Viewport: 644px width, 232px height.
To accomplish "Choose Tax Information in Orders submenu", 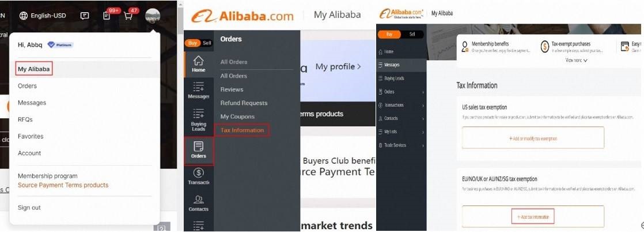I will click(x=243, y=130).
